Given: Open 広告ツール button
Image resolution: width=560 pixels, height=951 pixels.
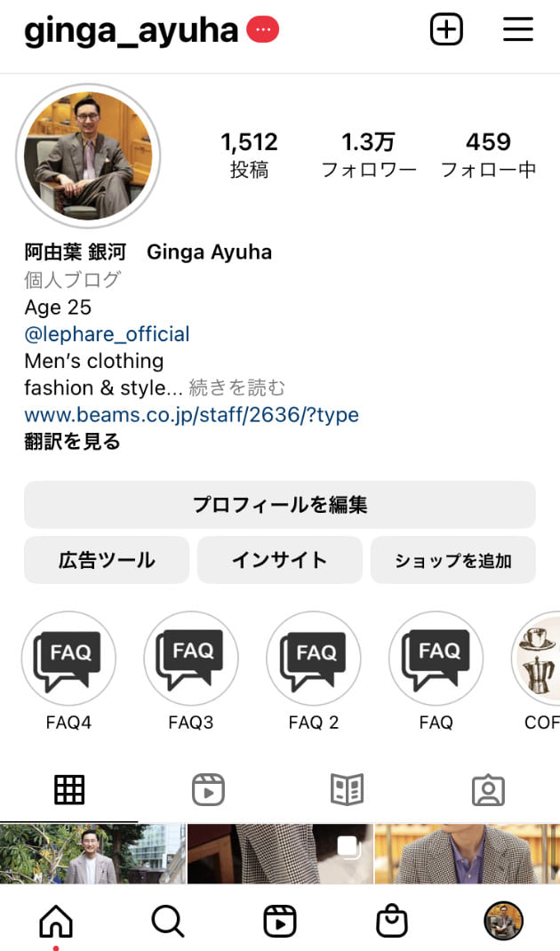Looking at the screenshot, I should tap(107, 560).
